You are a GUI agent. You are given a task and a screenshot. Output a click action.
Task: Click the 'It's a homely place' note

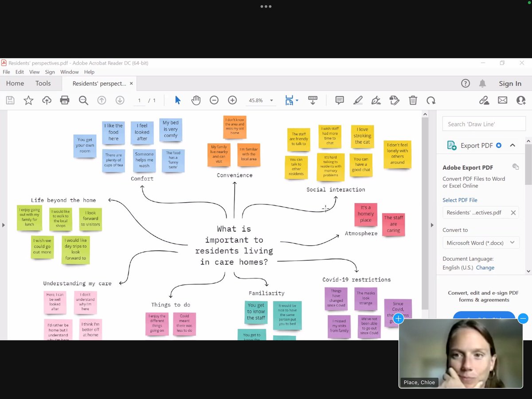click(366, 214)
